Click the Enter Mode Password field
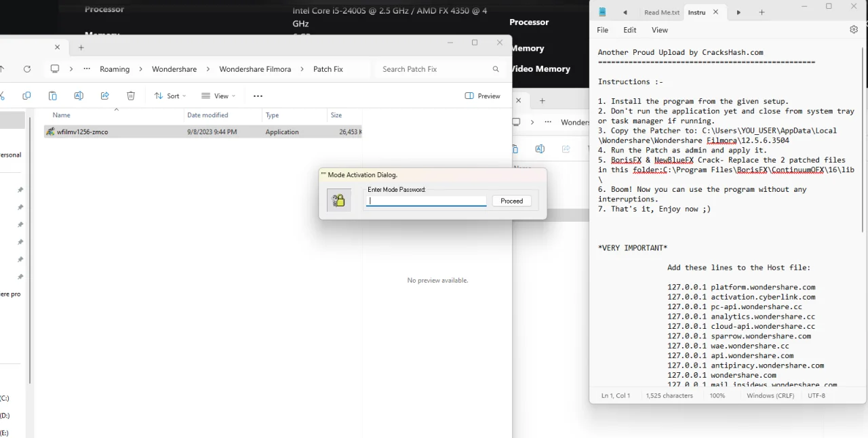This screenshot has width=868, height=438. coord(427,201)
